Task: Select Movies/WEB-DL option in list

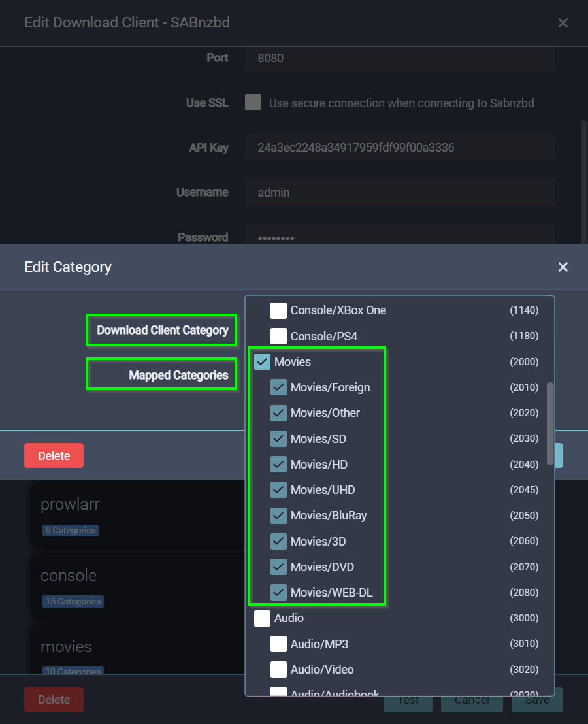Action: [x=331, y=593]
